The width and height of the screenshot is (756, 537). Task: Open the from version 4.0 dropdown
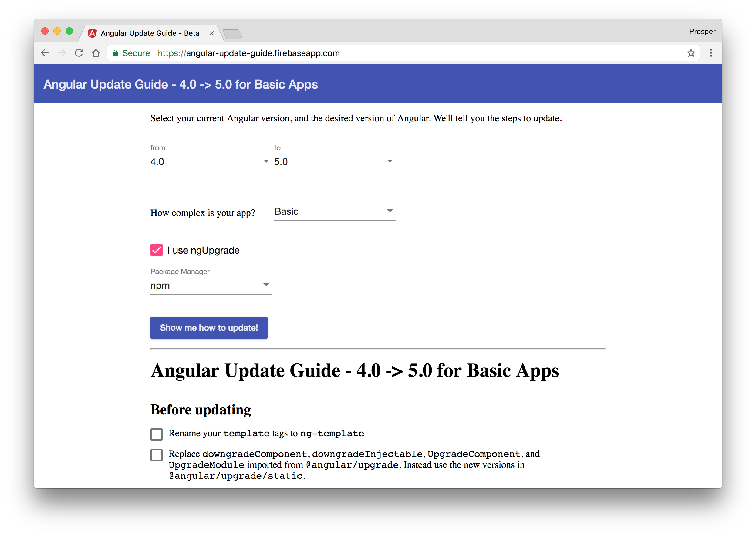(211, 162)
